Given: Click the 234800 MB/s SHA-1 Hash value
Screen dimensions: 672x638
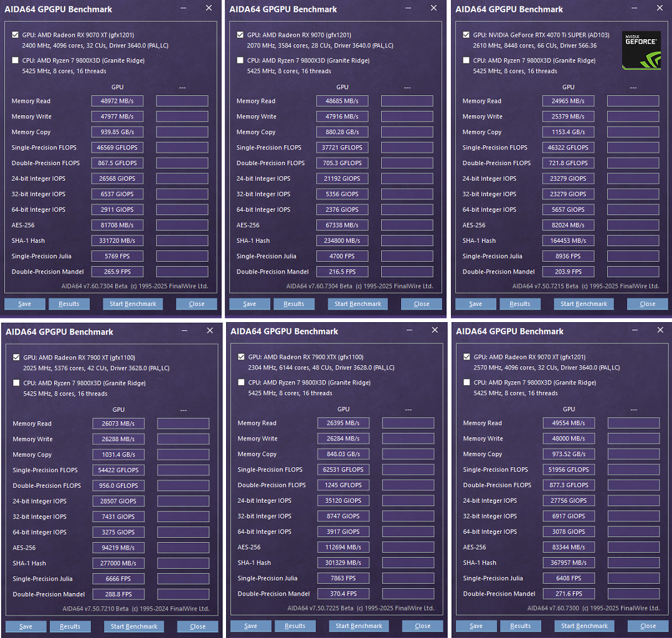Looking at the screenshot, I should pyautogui.click(x=343, y=240).
